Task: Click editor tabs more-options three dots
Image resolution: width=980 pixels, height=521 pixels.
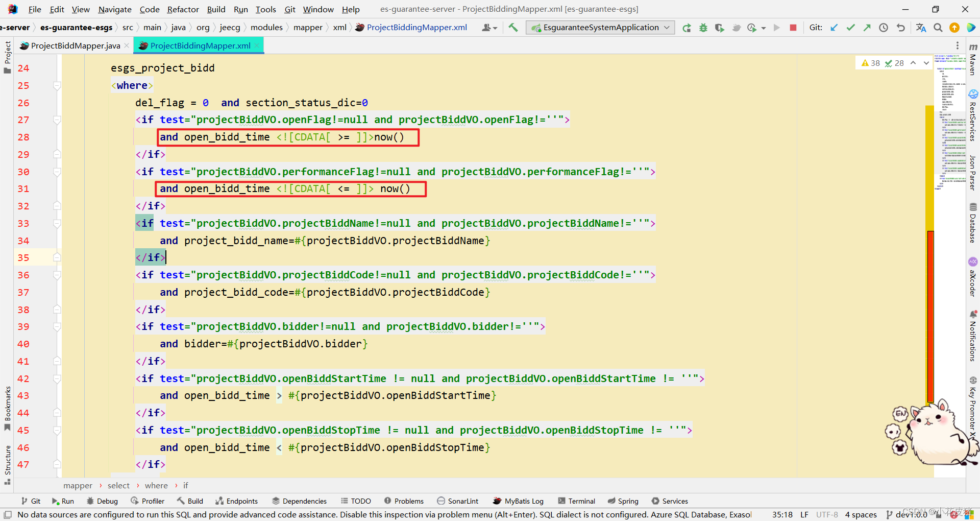Action: click(x=958, y=45)
